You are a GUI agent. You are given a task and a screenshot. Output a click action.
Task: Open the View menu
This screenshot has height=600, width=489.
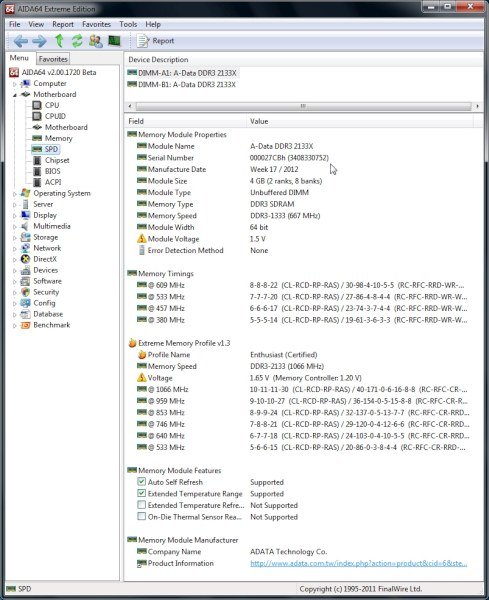(36, 24)
